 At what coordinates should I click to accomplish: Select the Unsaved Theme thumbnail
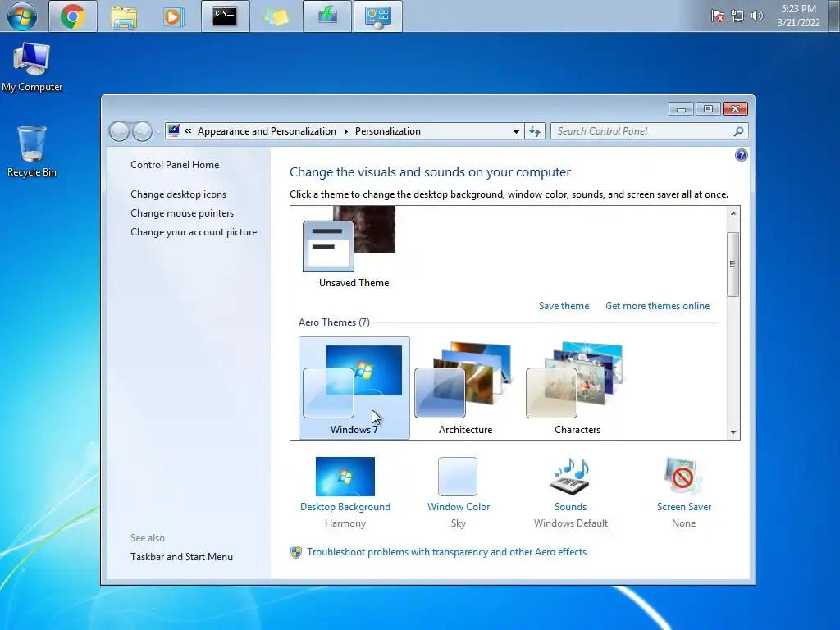349,239
